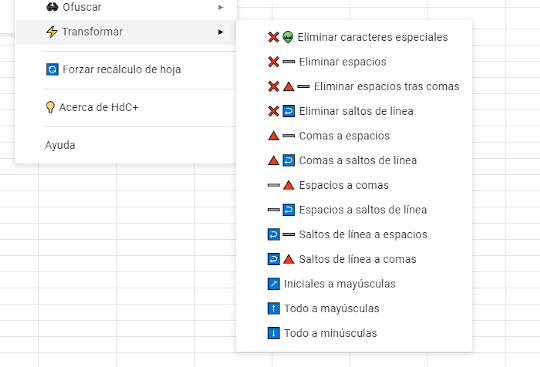Screen dimensions: 540x367
Task: Click the binoculars icon next to Ofuscar
Action: (x=52, y=7)
